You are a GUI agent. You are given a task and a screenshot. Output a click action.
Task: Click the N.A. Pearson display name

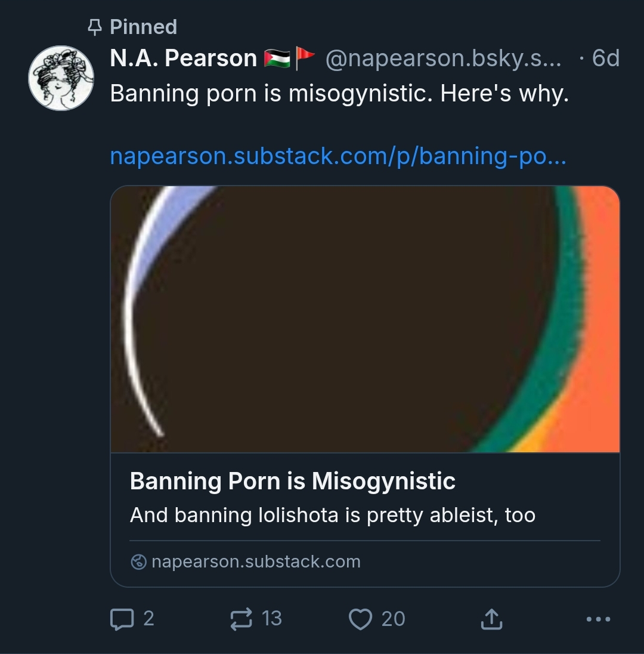coord(183,58)
